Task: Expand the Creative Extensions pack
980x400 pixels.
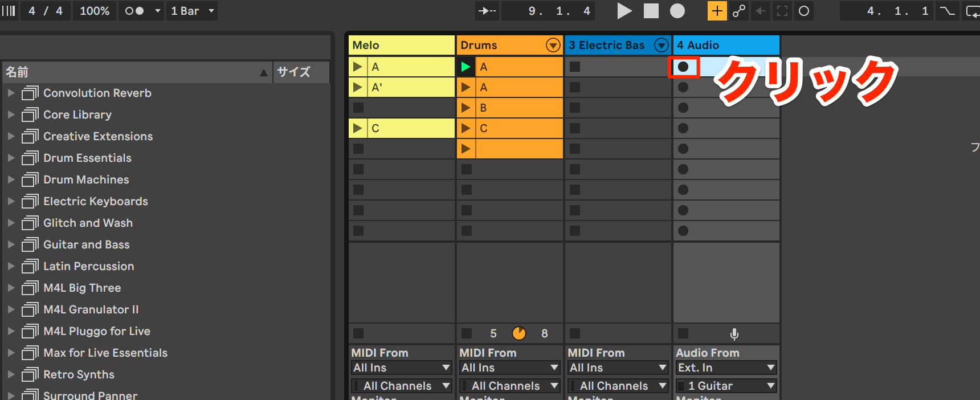Action: click(11, 136)
